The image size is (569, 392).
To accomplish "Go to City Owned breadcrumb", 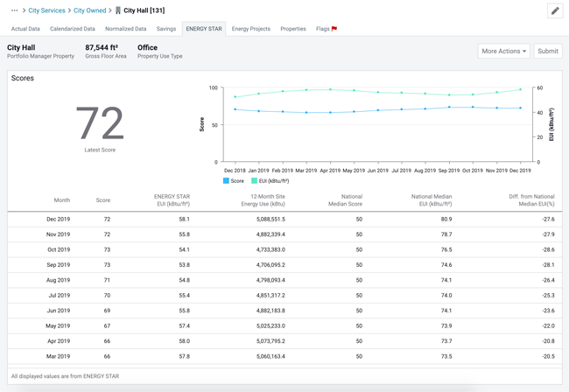I will (x=89, y=10).
